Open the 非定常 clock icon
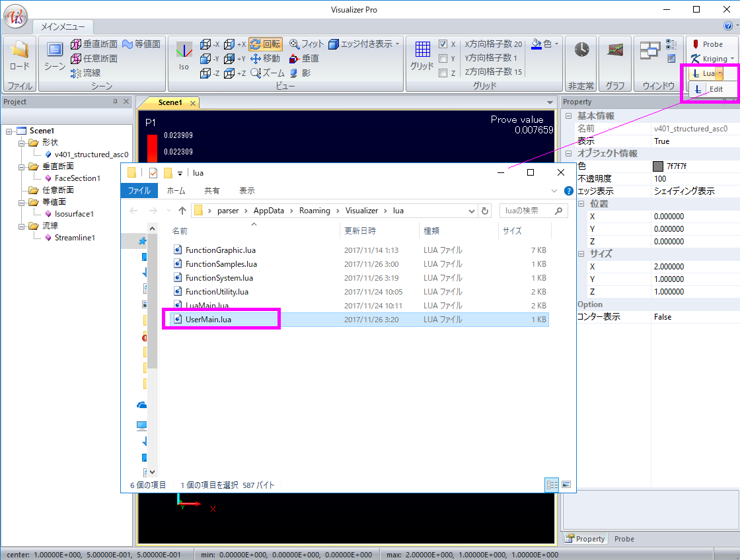The image size is (740, 560). tap(581, 51)
